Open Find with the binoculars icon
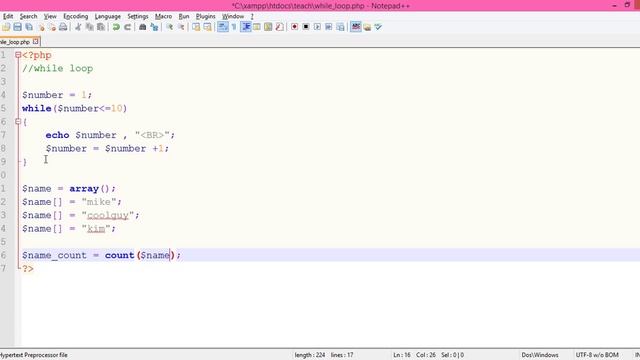Screen dimensions: 640x360 (x=142, y=27)
